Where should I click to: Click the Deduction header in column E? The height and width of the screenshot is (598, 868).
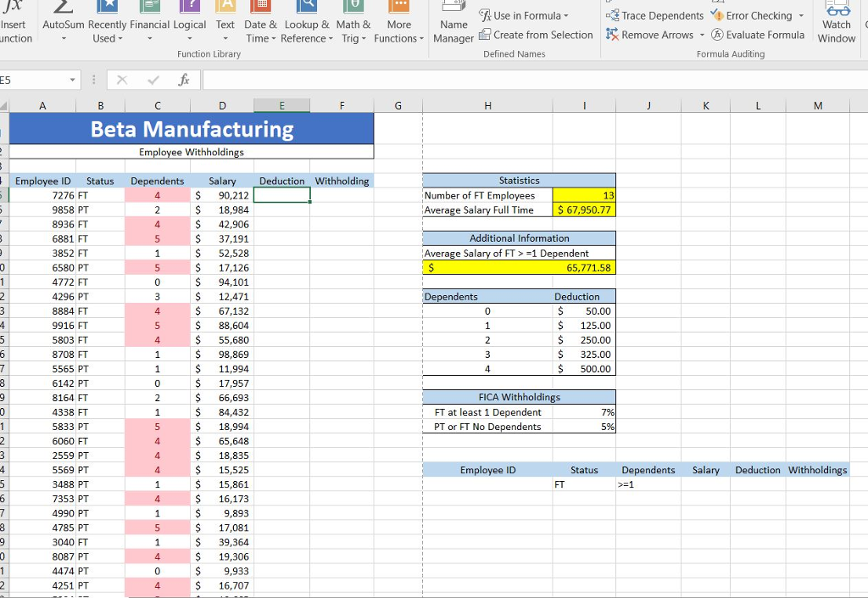[x=281, y=181]
